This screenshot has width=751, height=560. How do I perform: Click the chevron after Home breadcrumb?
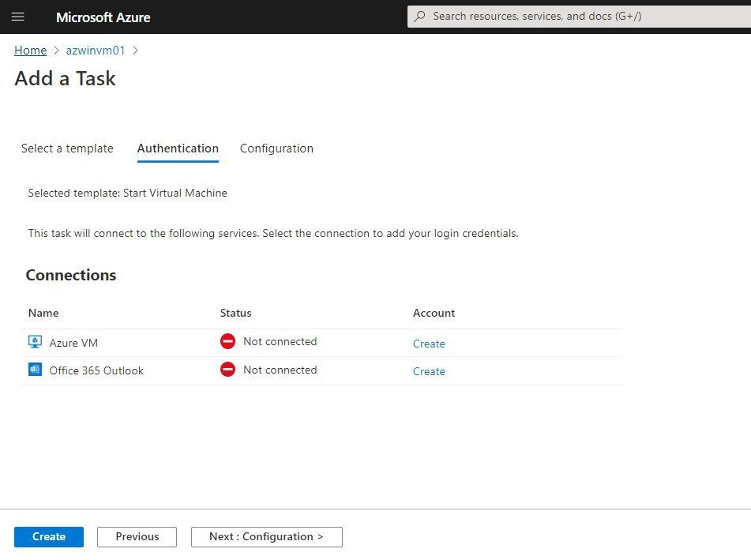pyautogui.click(x=56, y=51)
